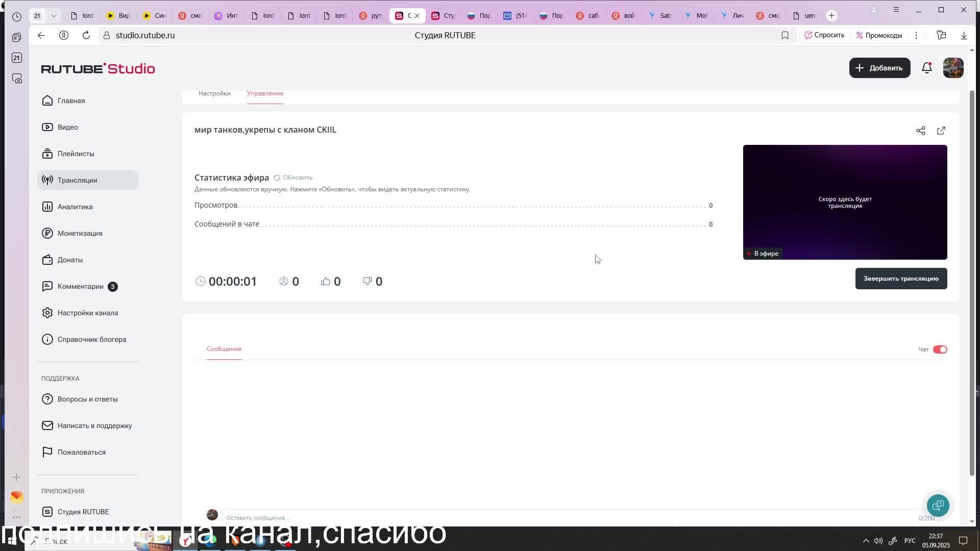Open Комментарии in sidebar

click(80, 286)
